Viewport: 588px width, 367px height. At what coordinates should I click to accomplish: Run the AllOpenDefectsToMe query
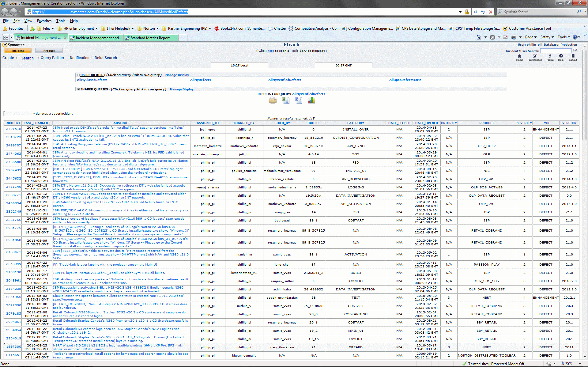(405, 80)
